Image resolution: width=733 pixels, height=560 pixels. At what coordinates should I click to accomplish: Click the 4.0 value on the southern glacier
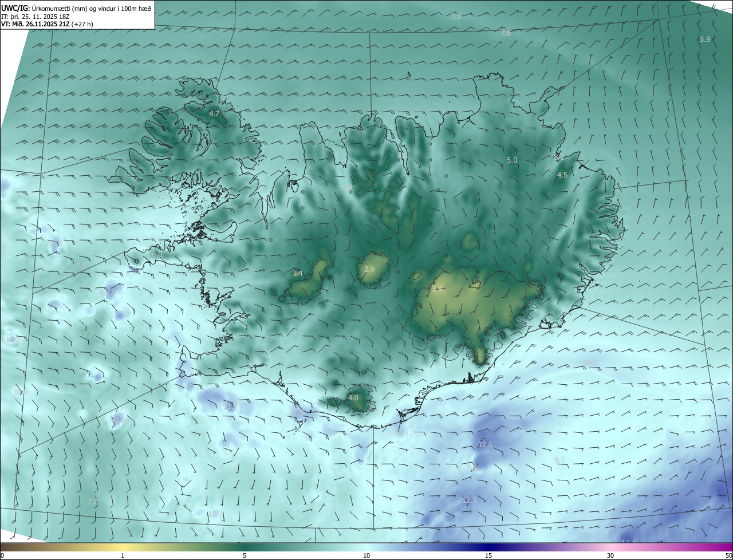pos(353,397)
